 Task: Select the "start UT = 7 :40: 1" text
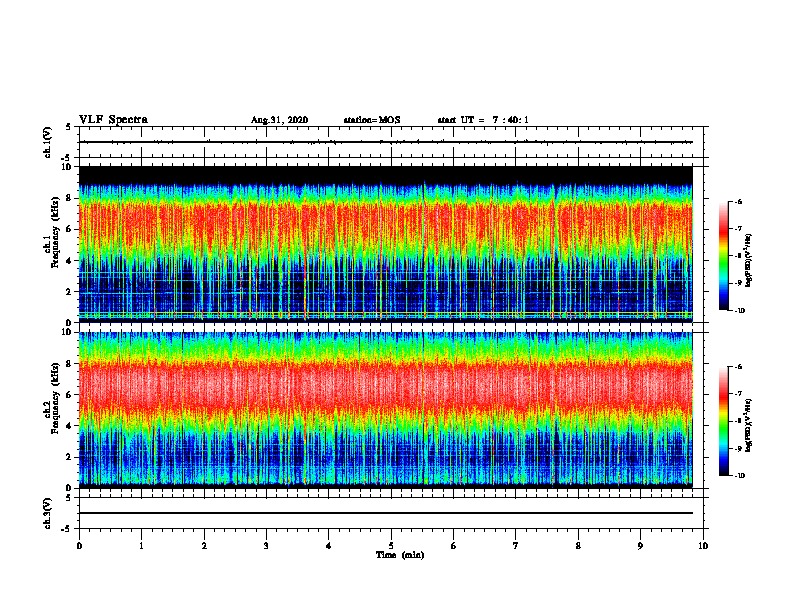click(x=483, y=120)
